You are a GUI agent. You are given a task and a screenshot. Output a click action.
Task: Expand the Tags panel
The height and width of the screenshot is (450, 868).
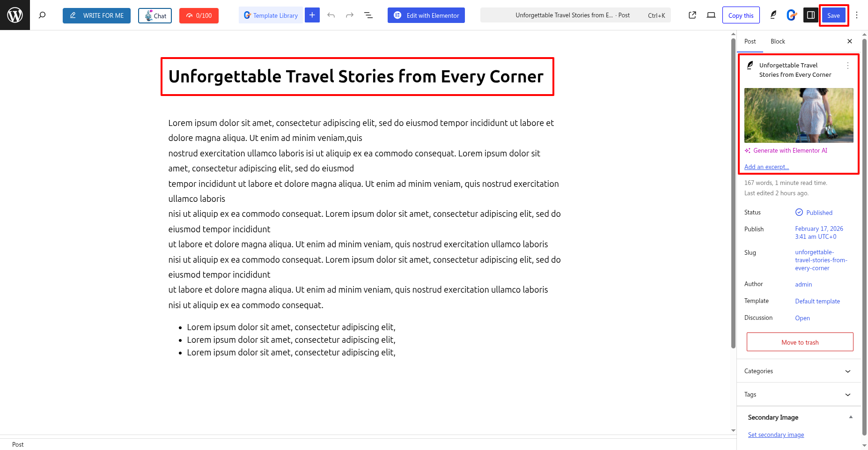click(798, 394)
